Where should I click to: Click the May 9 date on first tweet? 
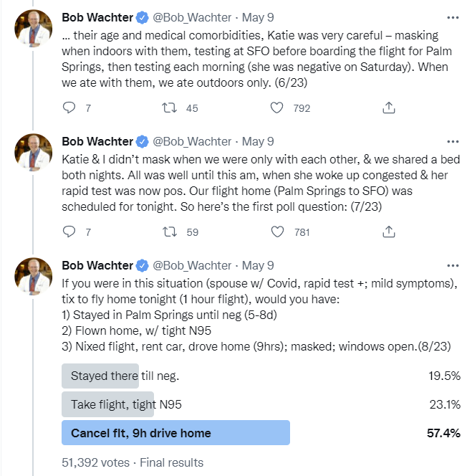(258, 18)
